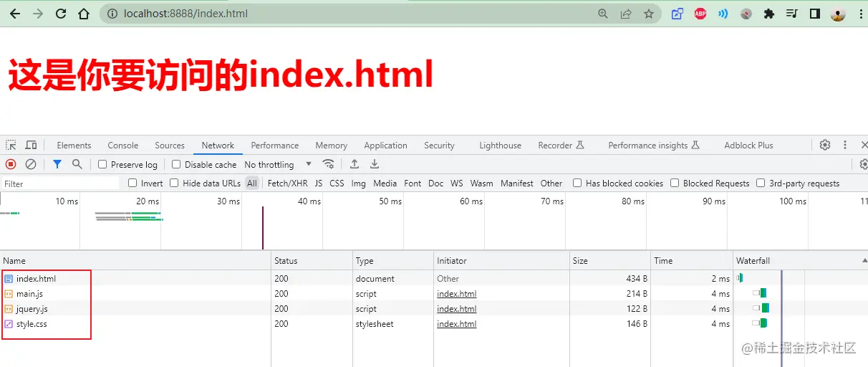Switch to the Console tab
Image resolution: width=868 pixels, height=367 pixels.
pyautogui.click(x=123, y=145)
